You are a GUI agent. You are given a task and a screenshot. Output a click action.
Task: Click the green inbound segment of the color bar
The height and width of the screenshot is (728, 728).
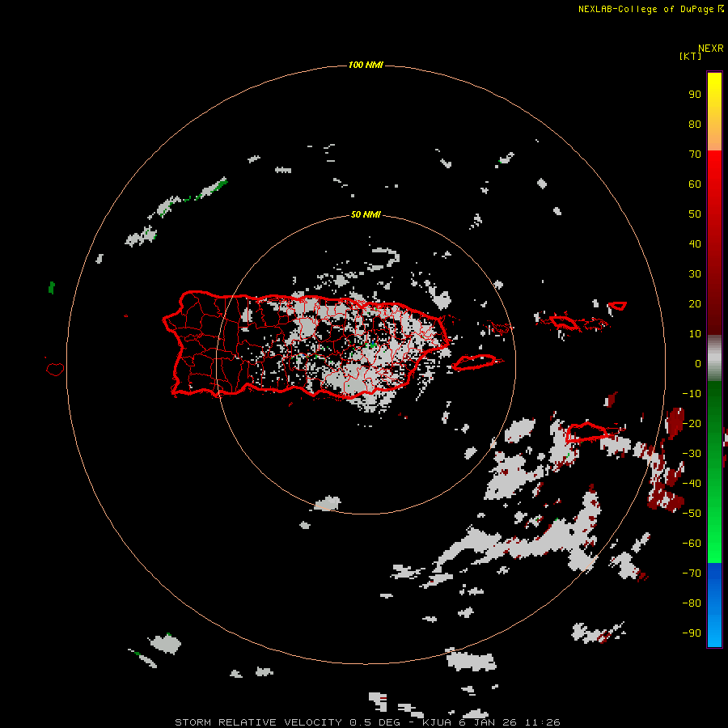point(714,472)
